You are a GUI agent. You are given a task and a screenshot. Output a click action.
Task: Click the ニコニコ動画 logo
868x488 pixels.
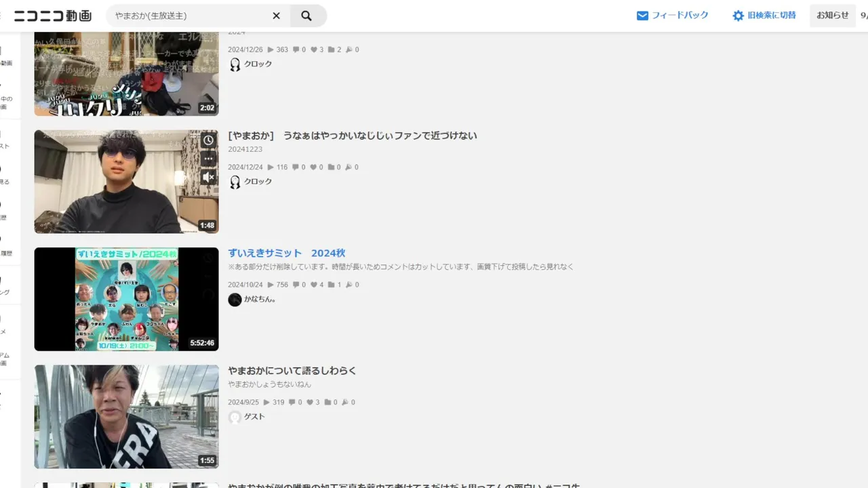point(53,16)
